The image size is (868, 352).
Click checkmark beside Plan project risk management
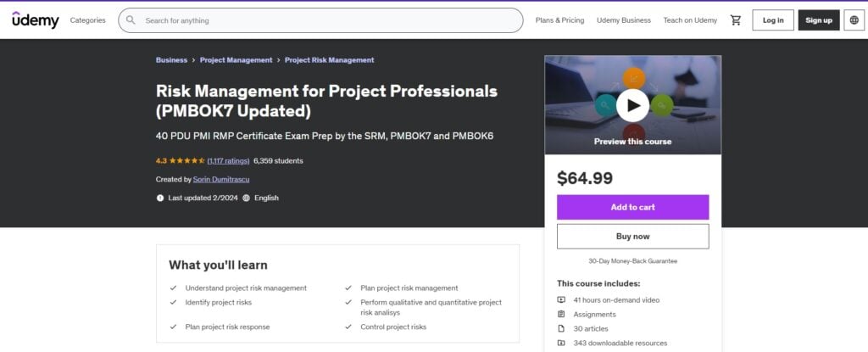(348, 288)
